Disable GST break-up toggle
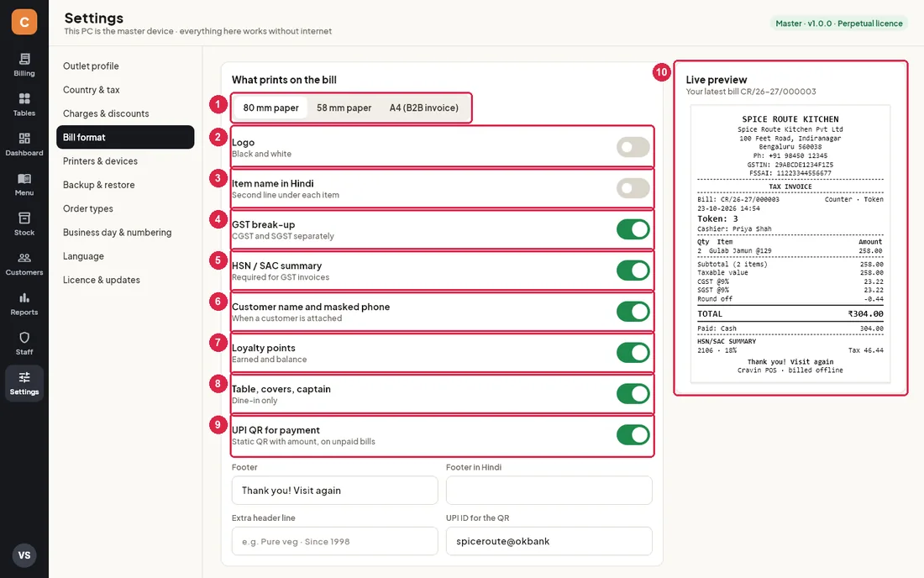The height and width of the screenshot is (578, 924). click(x=633, y=229)
